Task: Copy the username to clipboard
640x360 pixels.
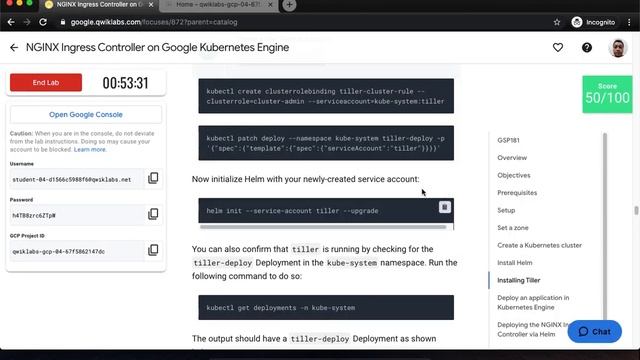Action: 153,178
